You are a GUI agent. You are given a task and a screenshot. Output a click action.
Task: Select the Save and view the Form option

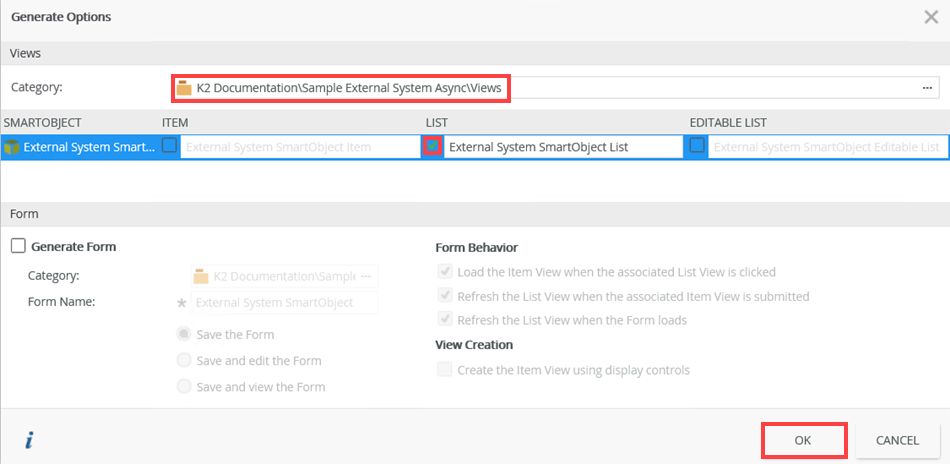pos(184,386)
